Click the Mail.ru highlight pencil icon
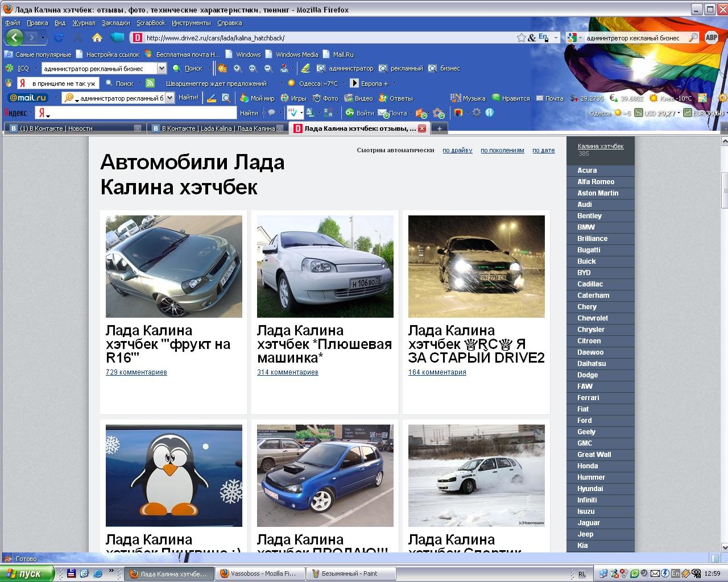The height and width of the screenshot is (582, 728). point(212,98)
